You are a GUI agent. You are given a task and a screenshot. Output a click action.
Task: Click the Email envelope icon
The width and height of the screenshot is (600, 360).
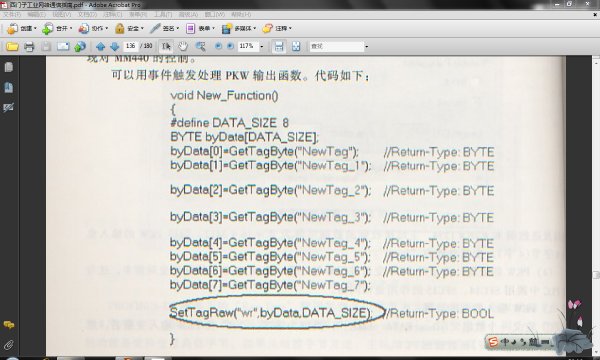(x=63, y=47)
